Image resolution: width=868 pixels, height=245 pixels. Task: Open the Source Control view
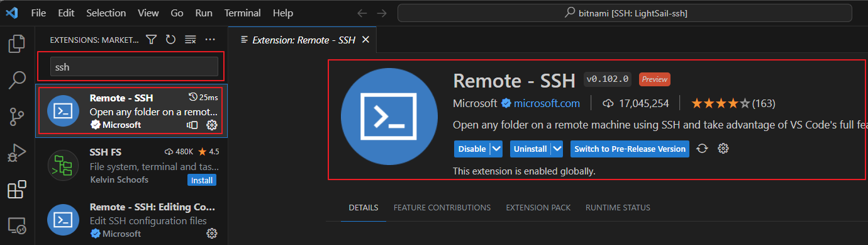(x=17, y=116)
